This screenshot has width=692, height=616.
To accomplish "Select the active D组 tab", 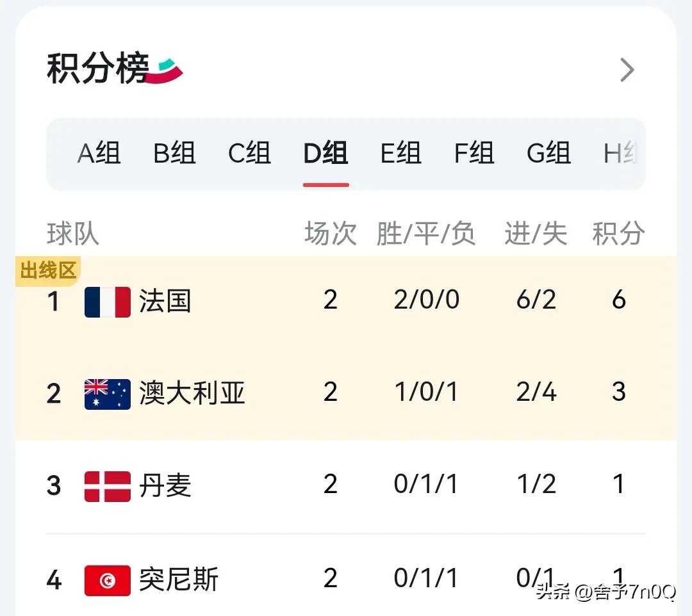I will pos(325,154).
